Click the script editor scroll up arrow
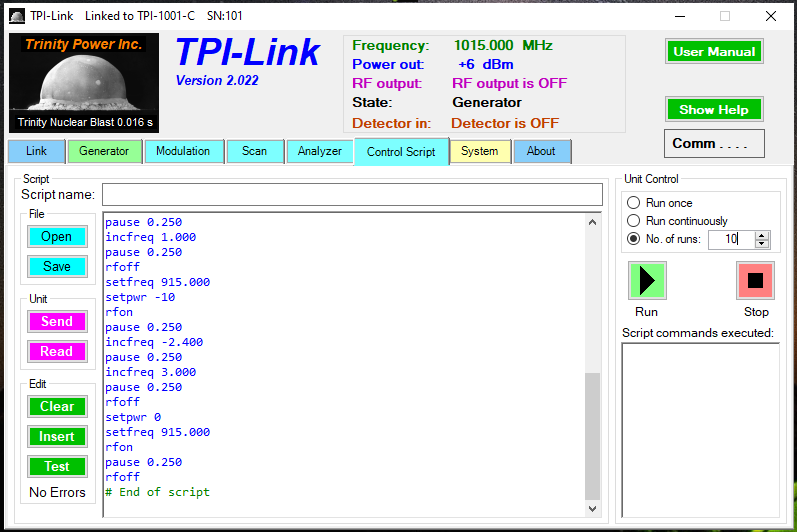Image resolution: width=797 pixels, height=532 pixels. coord(592,222)
